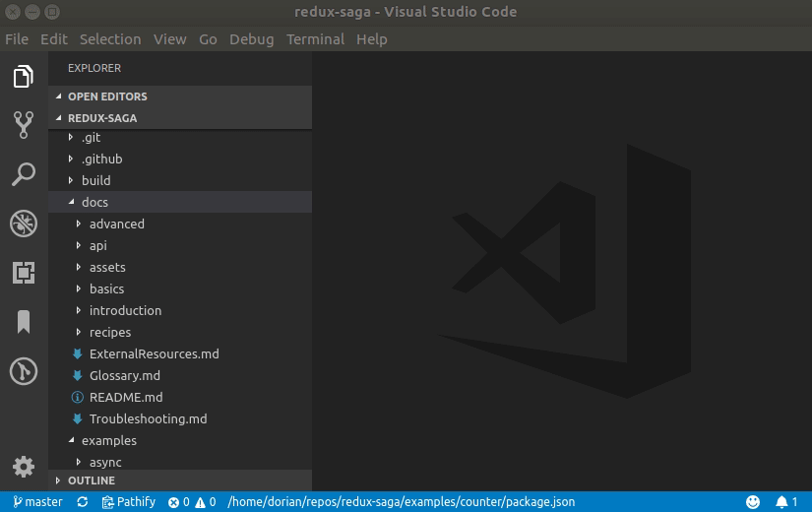Expand the introduction folder
The width and height of the screenshot is (812, 512).
[180, 310]
